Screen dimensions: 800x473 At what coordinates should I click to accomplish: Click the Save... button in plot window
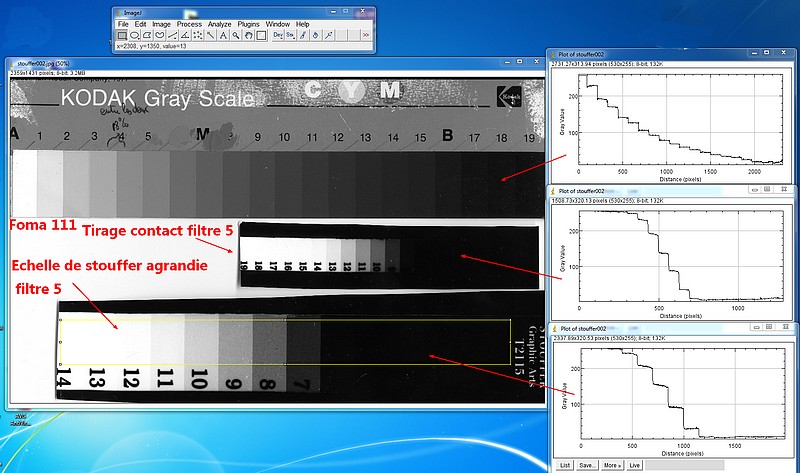[x=587, y=465]
